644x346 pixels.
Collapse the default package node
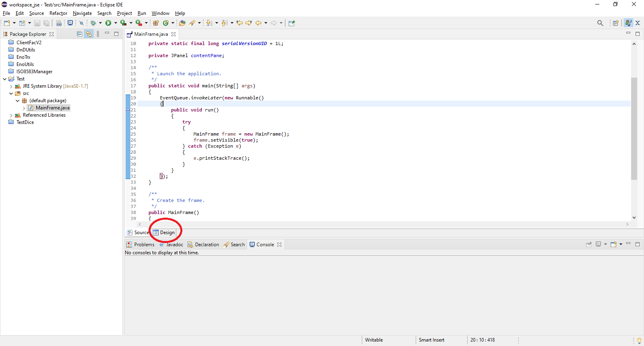pos(17,101)
